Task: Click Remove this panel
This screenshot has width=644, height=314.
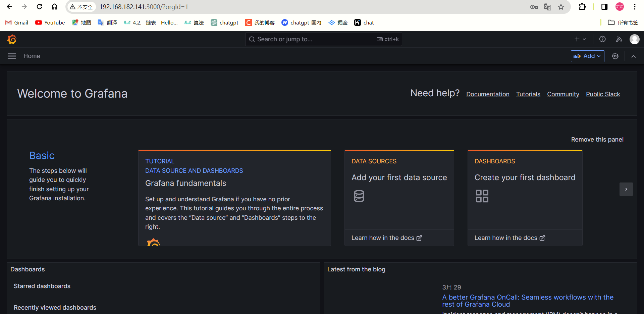Action: click(x=597, y=140)
